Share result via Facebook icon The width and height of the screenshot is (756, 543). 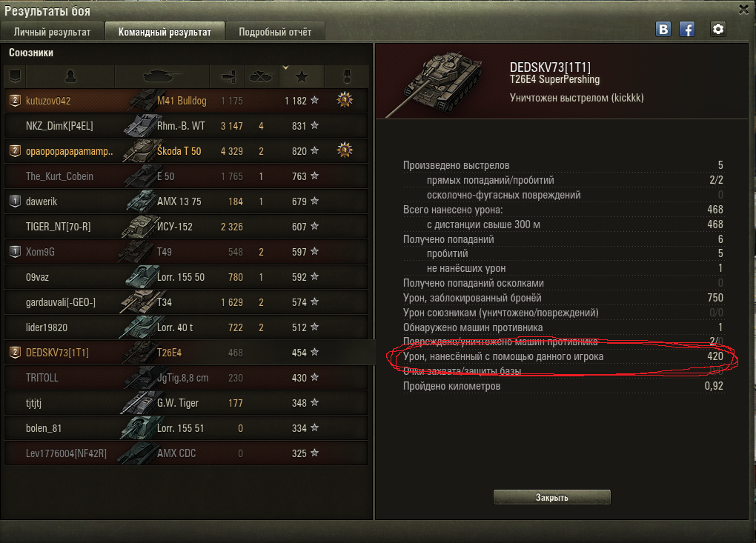(x=686, y=30)
